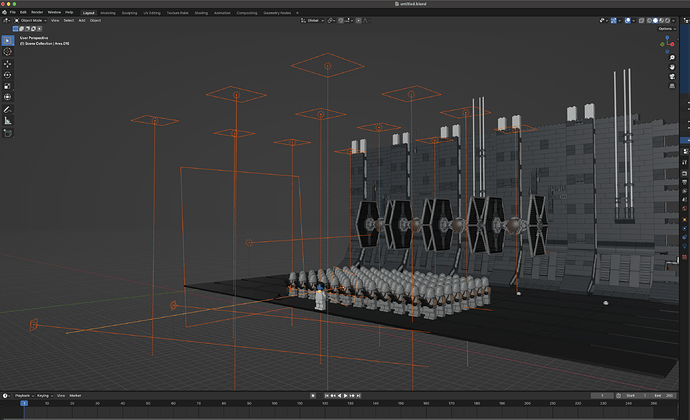Open the Object Mode dropdown
Viewport: 690px width, 420px height.
pyautogui.click(x=30, y=20)
